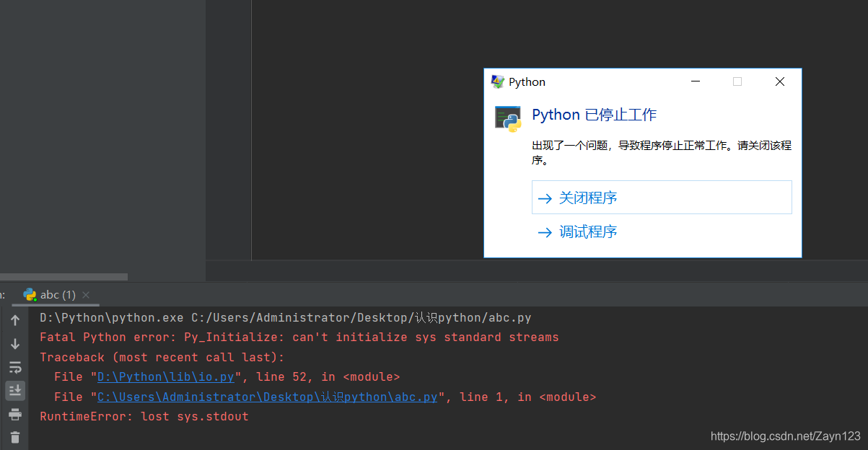Click the 'Python 已停止工作' heading
This screenshot has height=450, width=868.
tap(595, 115)
